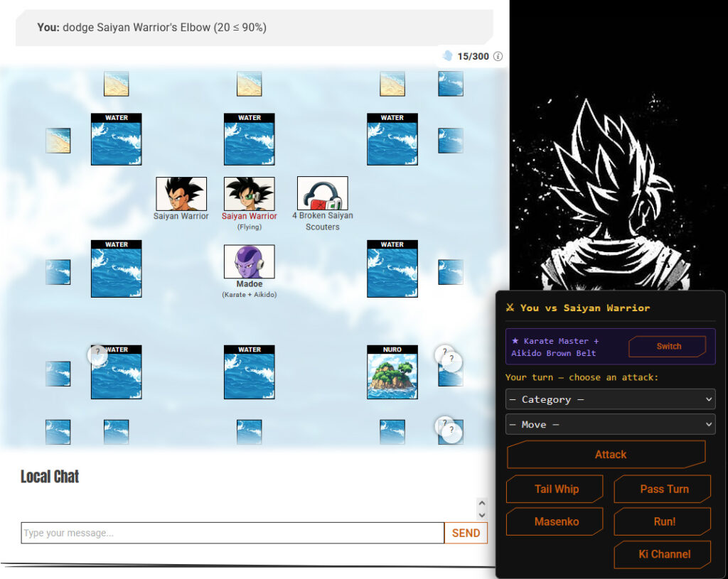Target the flying Saiyan Warrior portrait

pyautogui.click(x=250, y=194)
